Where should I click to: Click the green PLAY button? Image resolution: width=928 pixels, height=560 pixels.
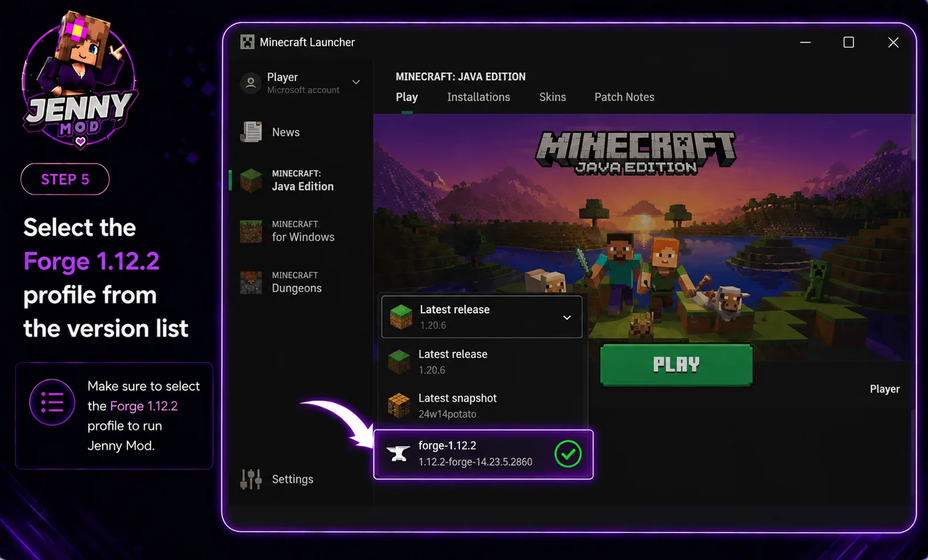pyautogui.click(x=676, y=365)
